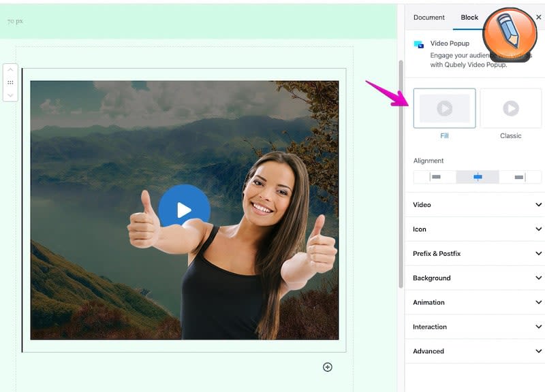
Task: Click the blue play button on video
Action: pos(184,210)
